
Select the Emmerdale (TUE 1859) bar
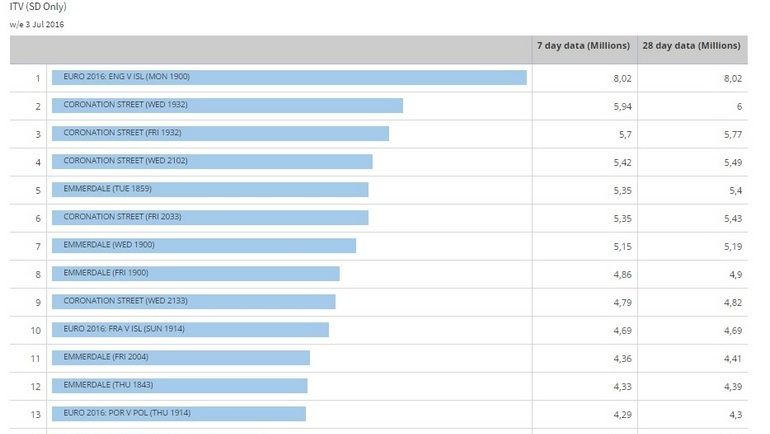210,190
